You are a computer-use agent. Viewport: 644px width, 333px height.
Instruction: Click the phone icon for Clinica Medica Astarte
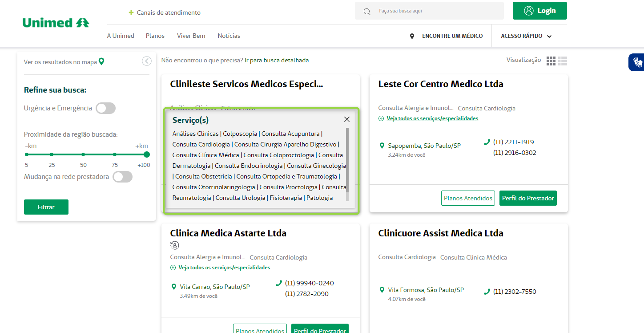tap(279, 283)
